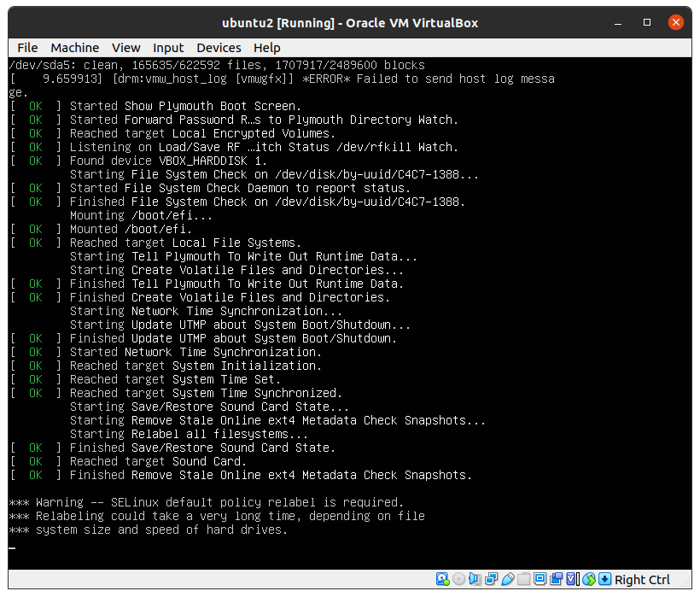Viewport: 700px width, 597px height.
Task: Click 'Starting Create Volatile Files and Directories...' line
Action: click(x=236, y=270)
